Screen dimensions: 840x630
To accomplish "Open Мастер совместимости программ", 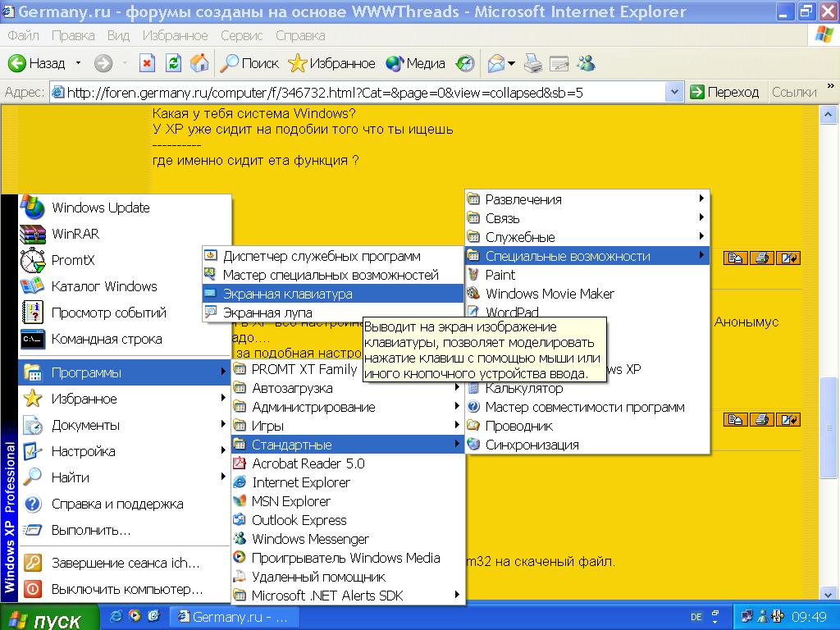I will pyautogui.click(x=587, y=407).
